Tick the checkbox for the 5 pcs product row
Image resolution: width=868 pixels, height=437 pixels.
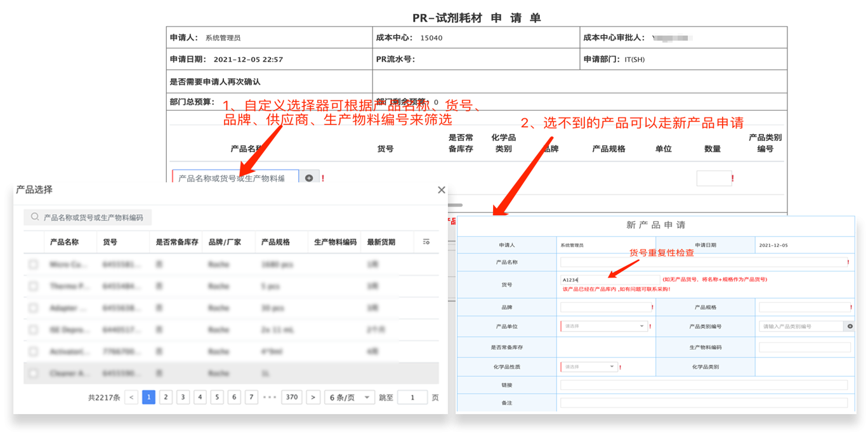click(x=34, y=286)
